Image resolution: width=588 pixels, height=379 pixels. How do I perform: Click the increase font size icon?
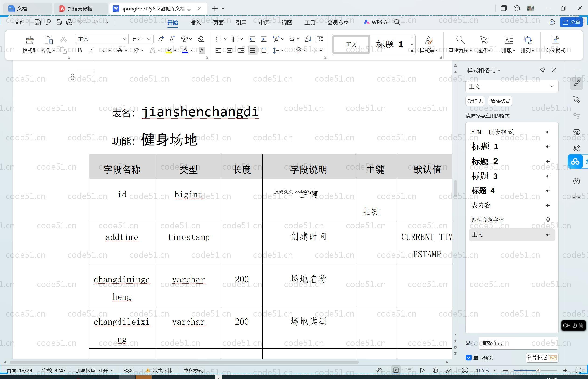[161, 39]
